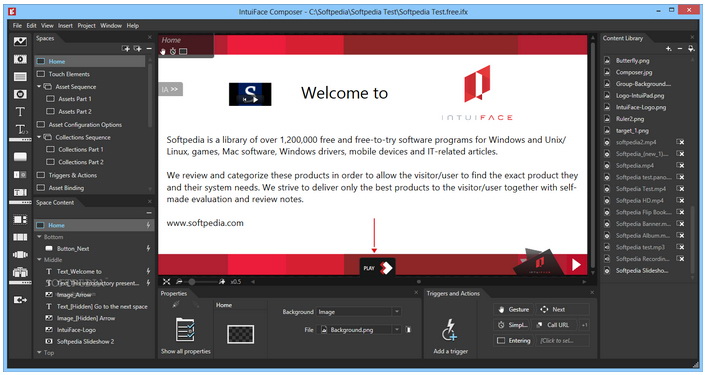
Task: Click the minus icon in Spaces panel header
Action: tap(149, 49)
